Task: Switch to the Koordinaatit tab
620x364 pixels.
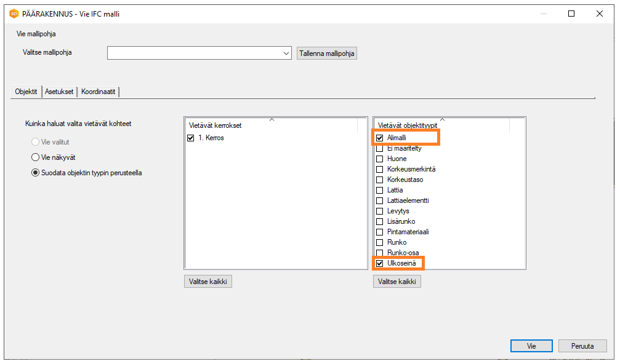Action: [99, 92]
